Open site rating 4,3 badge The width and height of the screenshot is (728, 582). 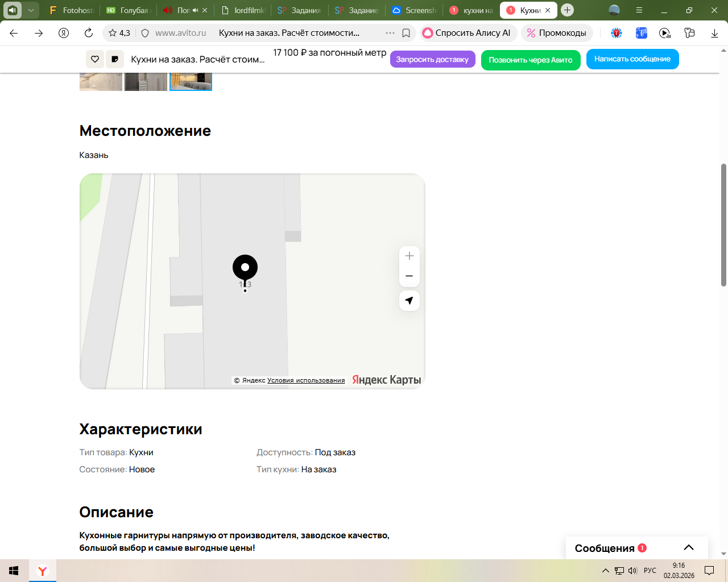coord(119,33)
